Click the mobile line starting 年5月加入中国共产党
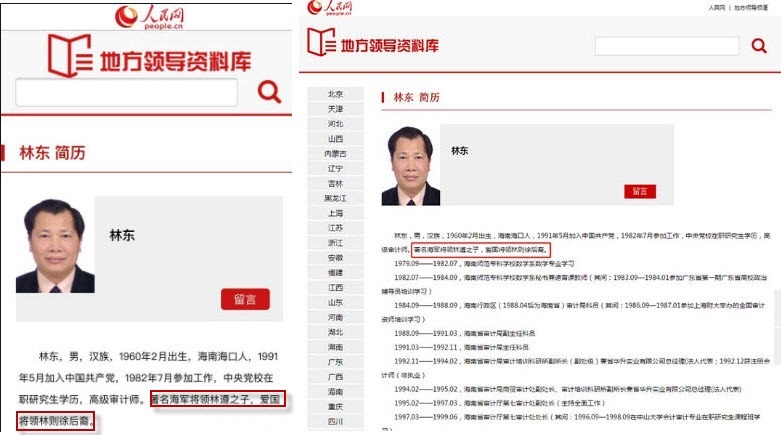The image size is (781, 435). (x=146, y=378)
